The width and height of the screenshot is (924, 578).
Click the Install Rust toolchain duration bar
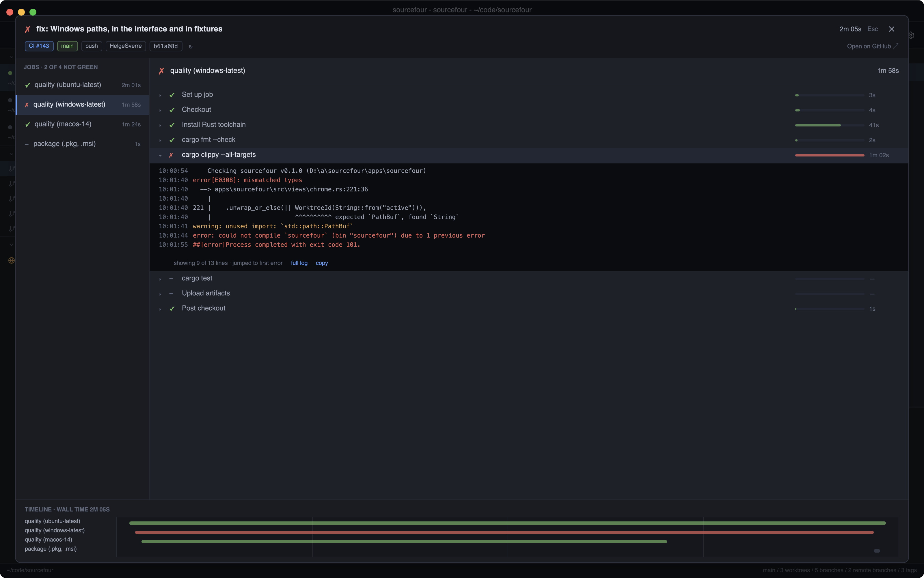(829, 125)
